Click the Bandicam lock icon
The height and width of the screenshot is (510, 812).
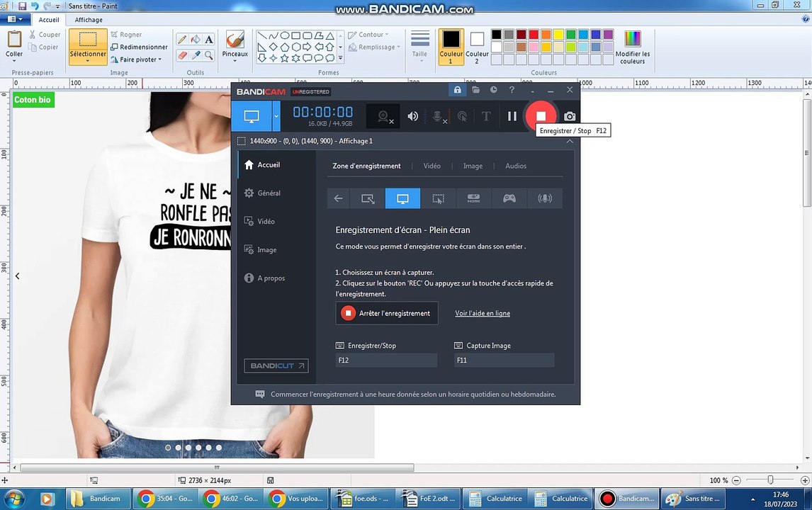[x=457, y=89]
